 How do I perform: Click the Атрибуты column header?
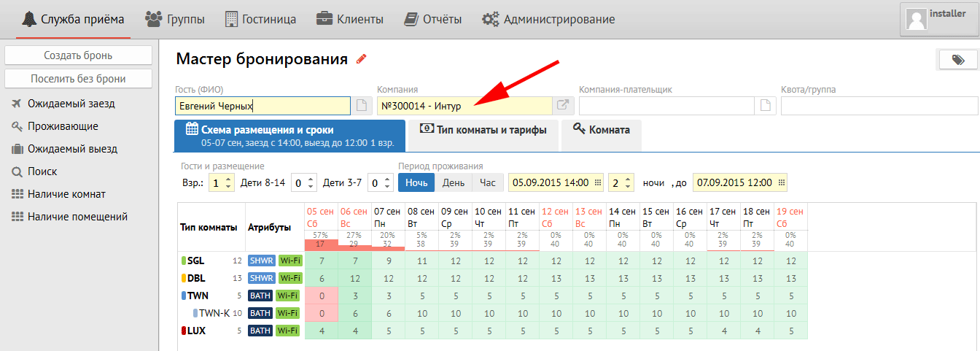point(269,227)
